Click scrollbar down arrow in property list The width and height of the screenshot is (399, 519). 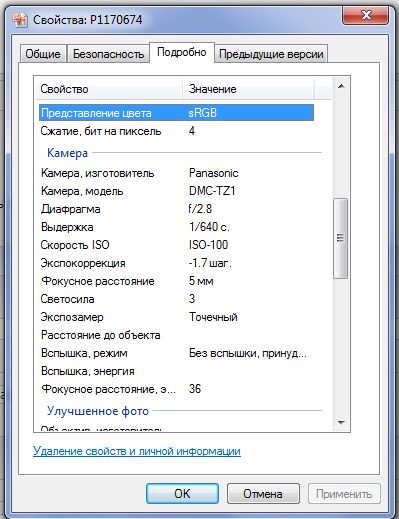point(341,423)
